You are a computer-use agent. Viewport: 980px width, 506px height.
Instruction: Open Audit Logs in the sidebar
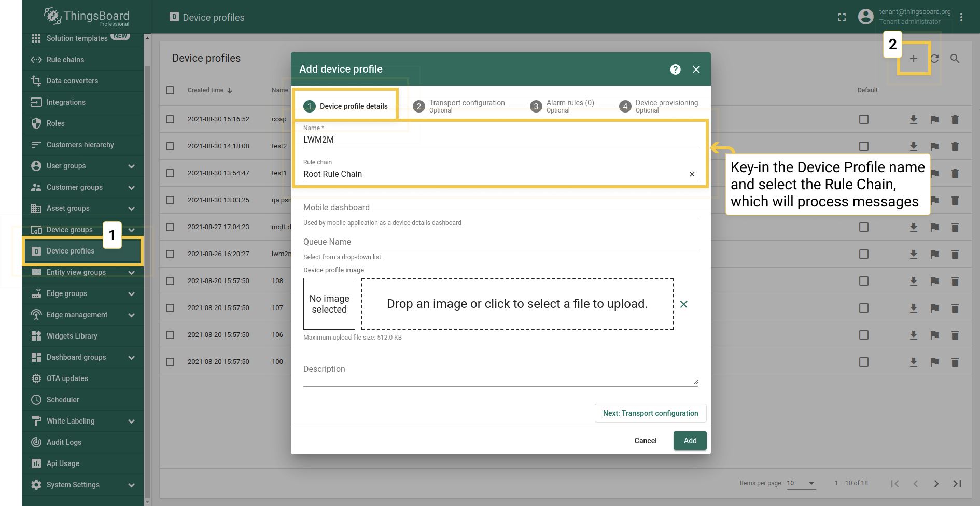pos(83,442)
